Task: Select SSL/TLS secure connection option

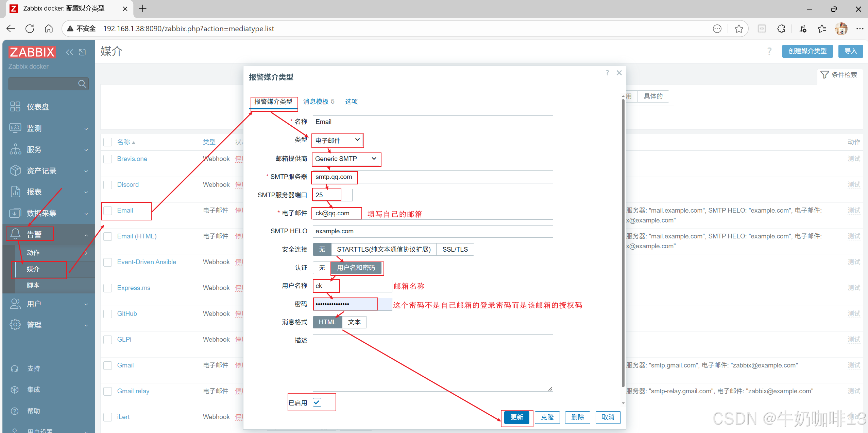Action: coord(455,249)
